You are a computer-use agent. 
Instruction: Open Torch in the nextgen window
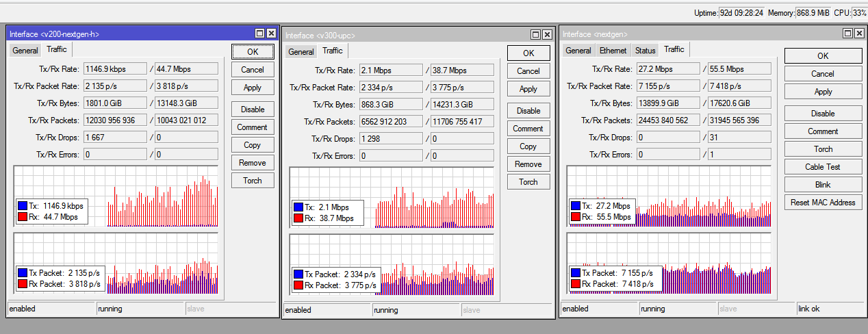[823, 149]
